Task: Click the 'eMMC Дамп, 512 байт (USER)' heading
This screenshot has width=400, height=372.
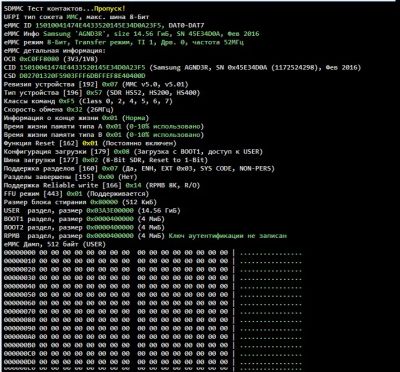Action: point(55,244)
